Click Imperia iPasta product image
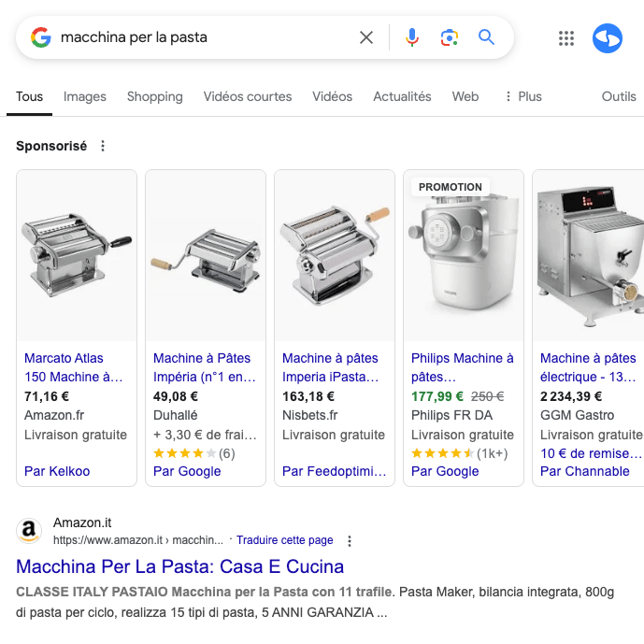This screenshot has height=644, width=644. point(335,255)
